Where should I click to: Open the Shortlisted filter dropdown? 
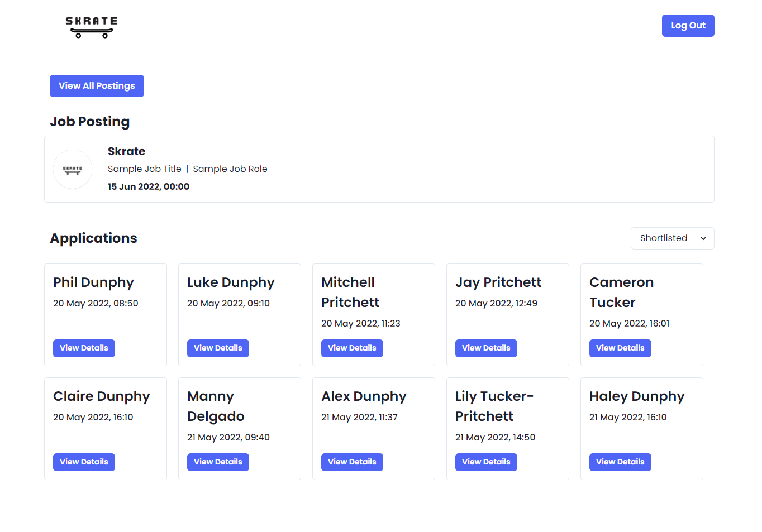pos(672,238)
